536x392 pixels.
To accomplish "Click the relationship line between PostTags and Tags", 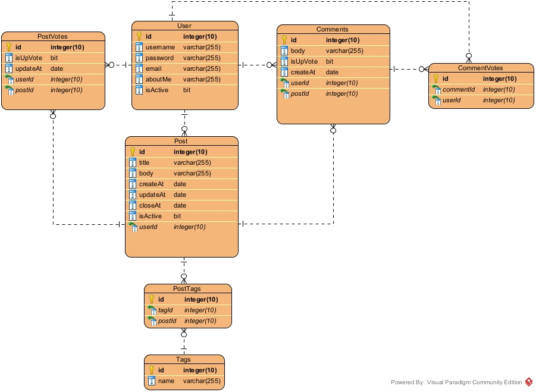I will click(184, 341).
